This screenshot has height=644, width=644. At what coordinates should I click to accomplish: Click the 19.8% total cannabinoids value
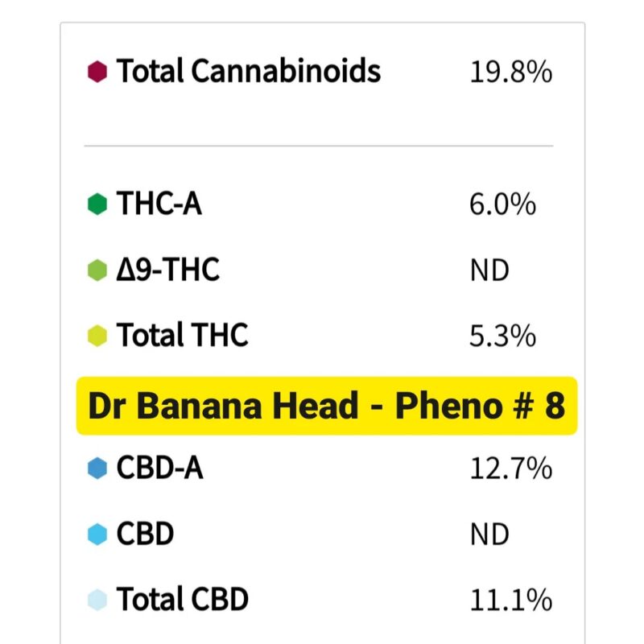click(510, 72)
